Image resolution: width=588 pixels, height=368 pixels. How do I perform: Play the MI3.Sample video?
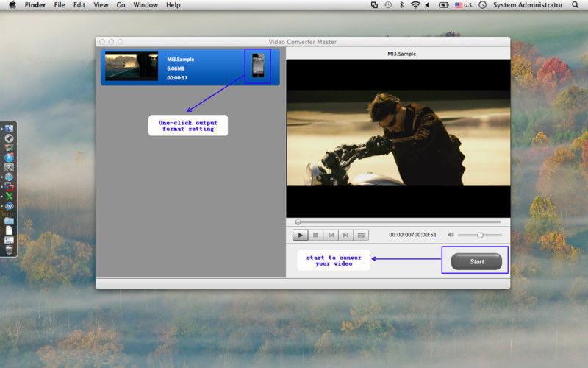point(300,235)
